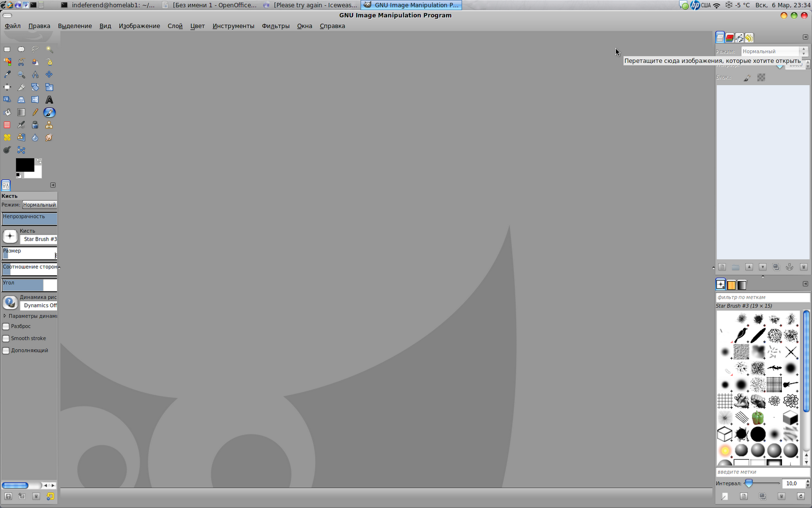
Task: Select the Free Select lasso tool
Action: tap(35, 49)
